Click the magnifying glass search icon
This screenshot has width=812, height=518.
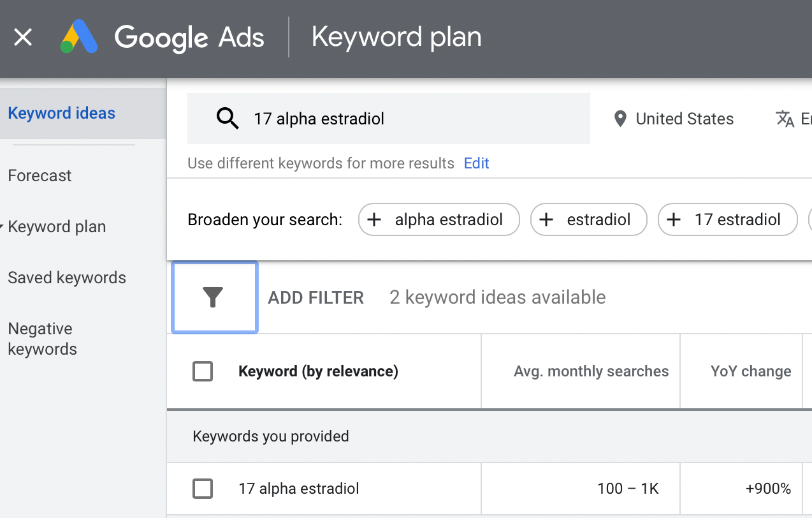click(228, 119)
